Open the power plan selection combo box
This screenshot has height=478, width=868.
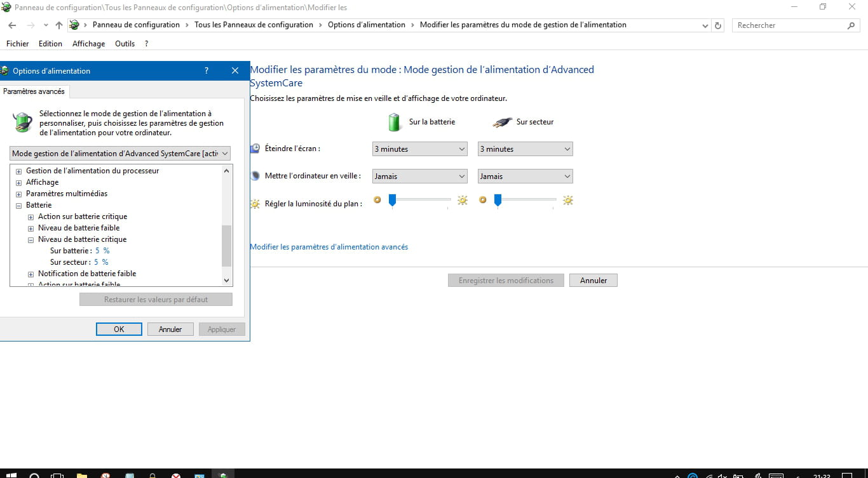[x=120, y=154]
